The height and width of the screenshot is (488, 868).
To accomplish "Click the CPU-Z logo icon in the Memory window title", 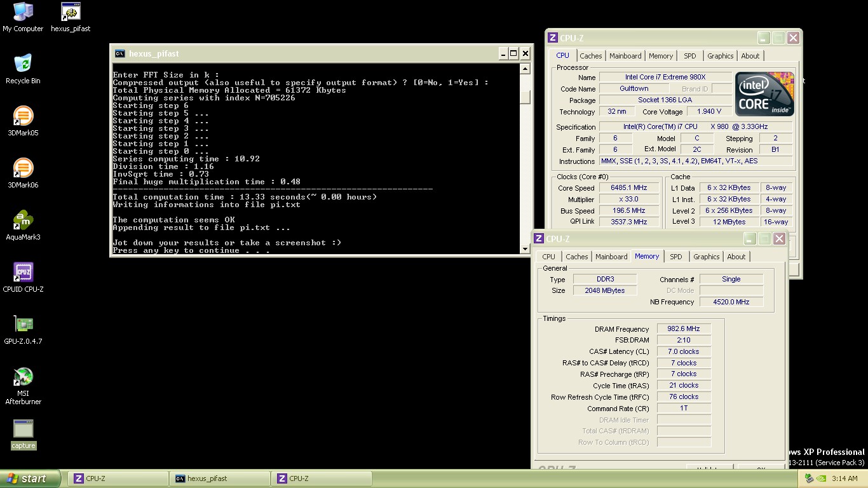I will 539,239.
